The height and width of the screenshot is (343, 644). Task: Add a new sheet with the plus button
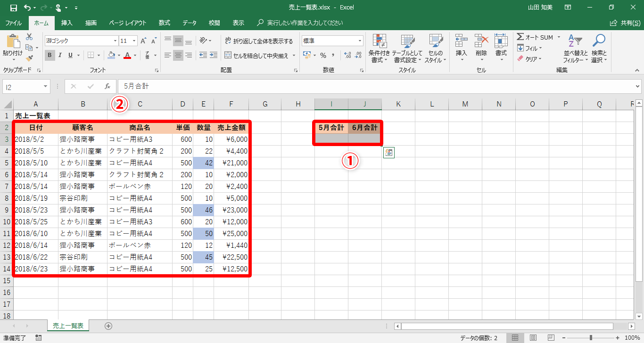click(108, 326)
